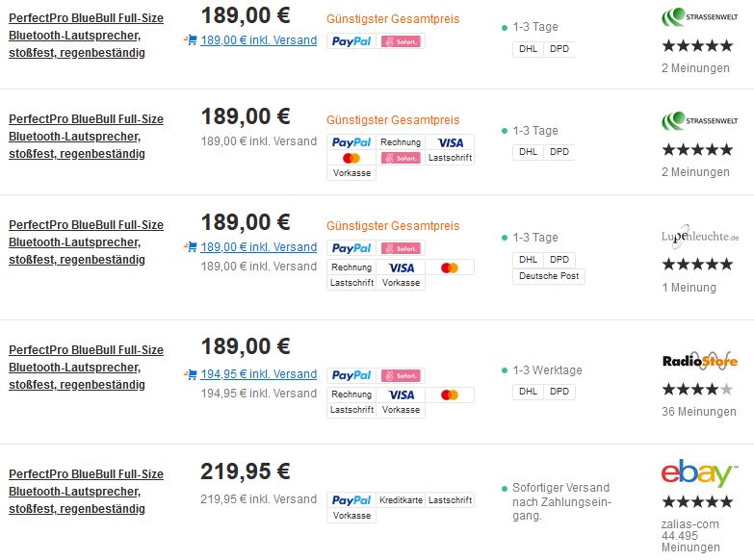Click 36 Meinungen under RadioStore

pyautogui.click(x=699, y=412)
